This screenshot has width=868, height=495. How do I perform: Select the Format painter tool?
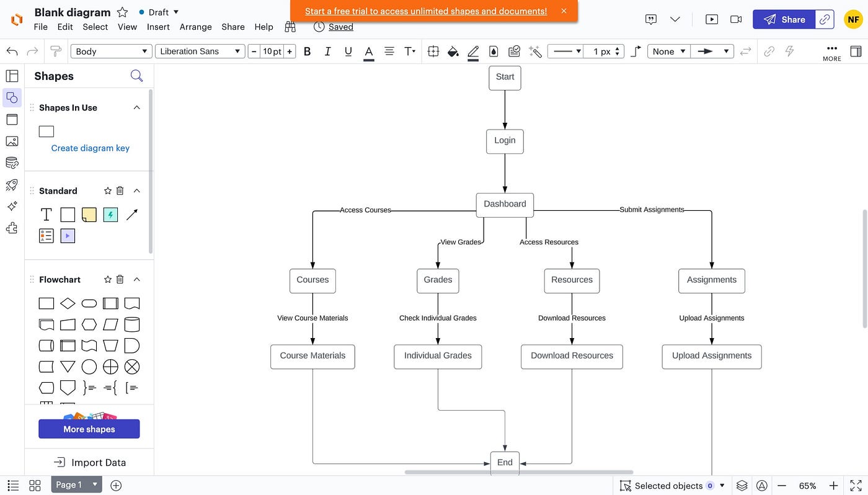pyautogui.click(x=55, y=51)
